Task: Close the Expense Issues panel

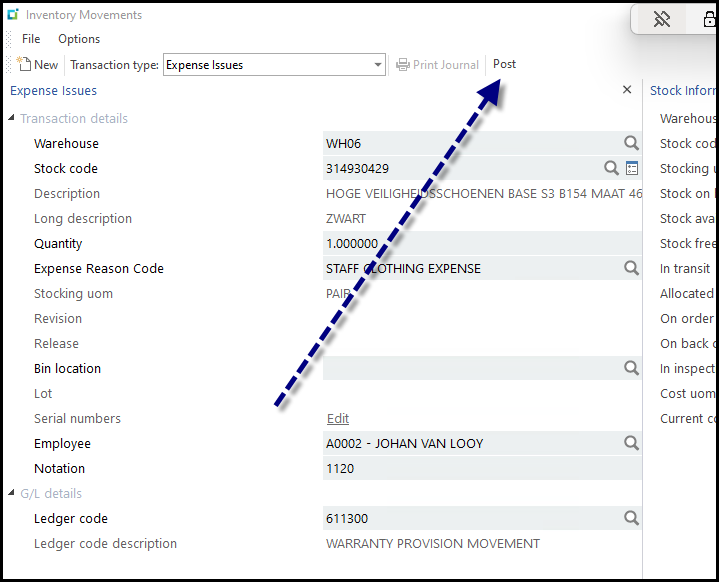Action: pyautogui.click(x=627, y=90)
